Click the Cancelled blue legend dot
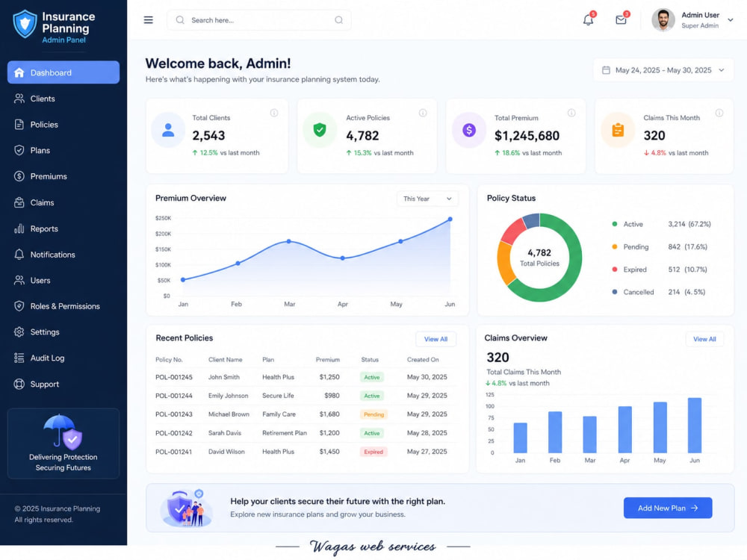The height and width of the screenshot is (560, 747). click(x=615, y=292)
